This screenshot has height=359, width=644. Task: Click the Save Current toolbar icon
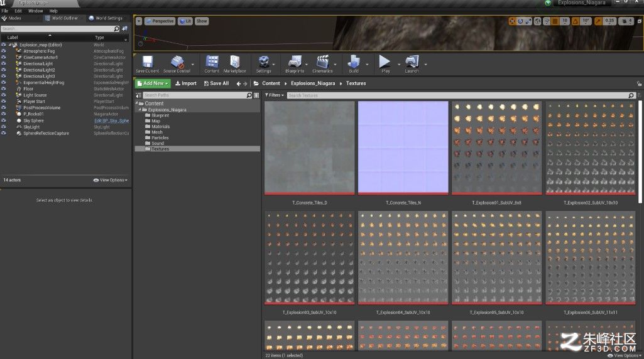click(x=148, y=62)
